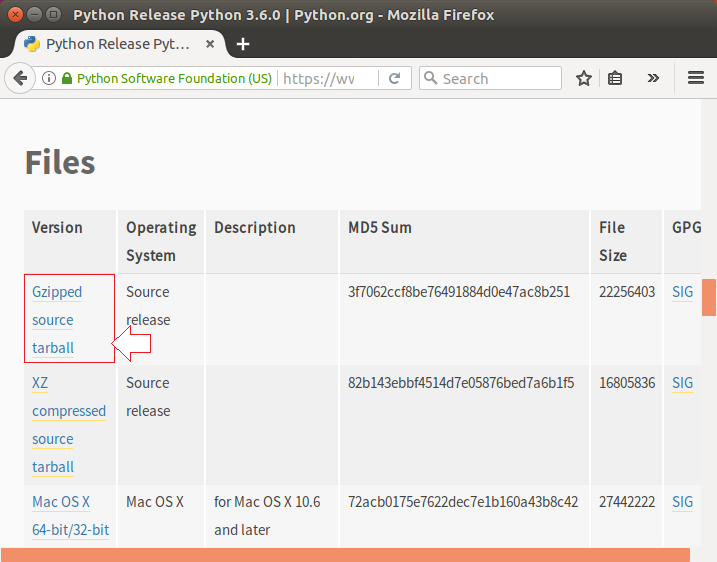Open SIG link for XZ compressed tarball

682,383
